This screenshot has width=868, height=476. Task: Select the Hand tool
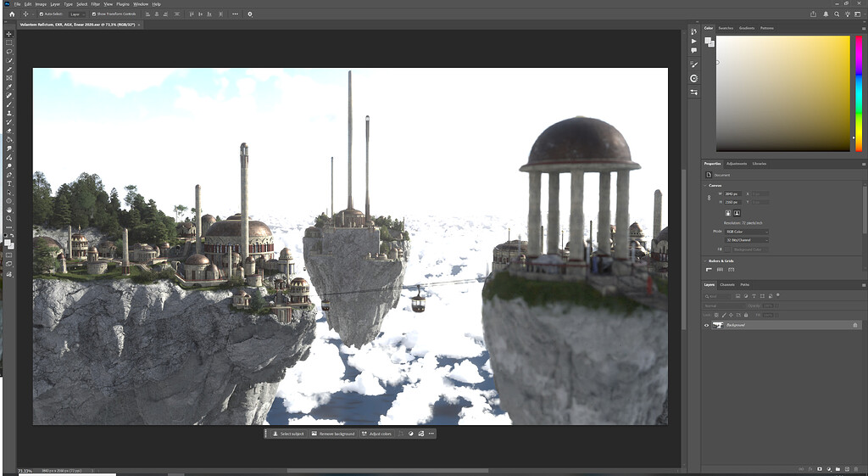coord(8,210)
